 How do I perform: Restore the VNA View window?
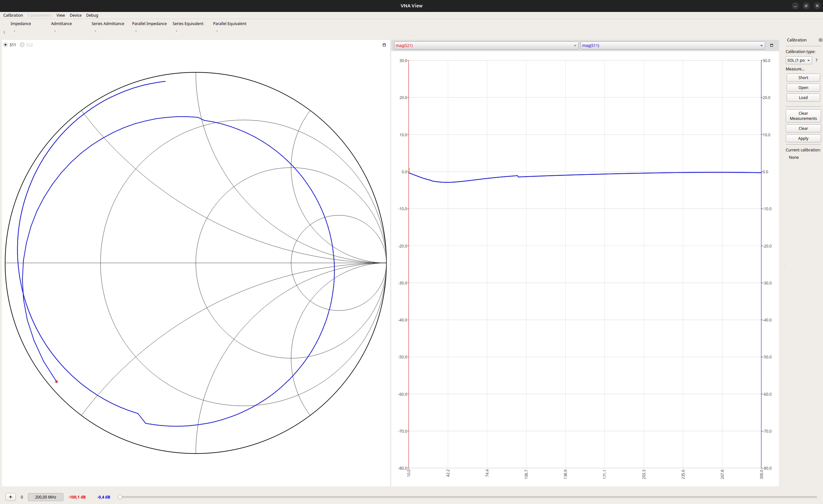pos(806,6)
